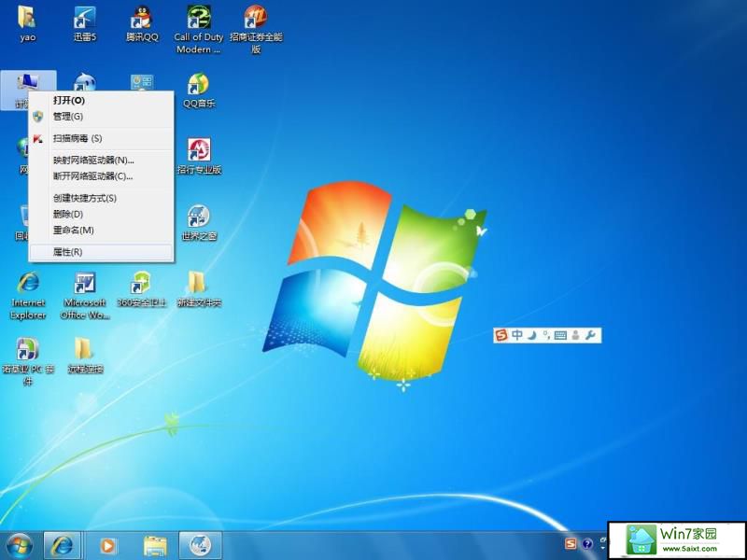
Task: Select 重命名(M) menu item
Action: point(101,230)
